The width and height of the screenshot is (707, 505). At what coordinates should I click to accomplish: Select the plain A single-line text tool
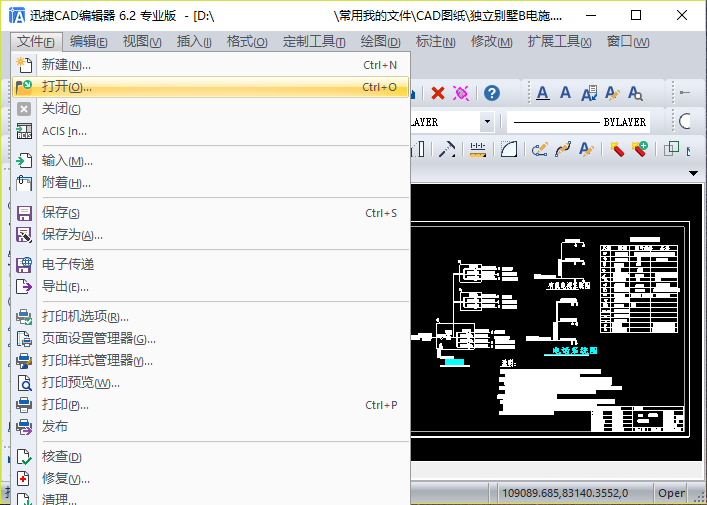pyautogui.click(x=565, y=93)
